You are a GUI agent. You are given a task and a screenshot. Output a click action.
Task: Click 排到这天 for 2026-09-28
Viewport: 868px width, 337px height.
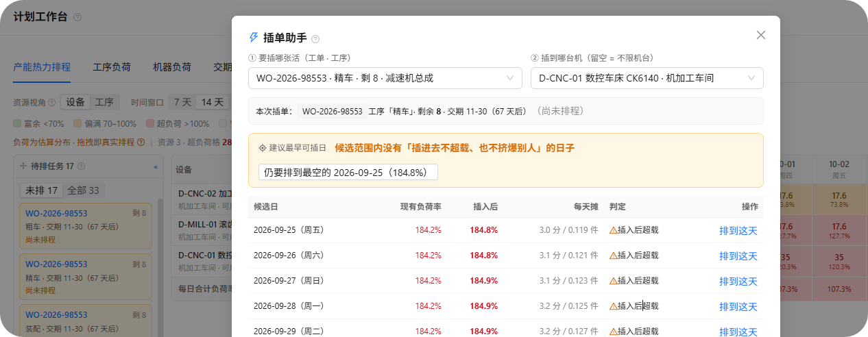[738, 306]
